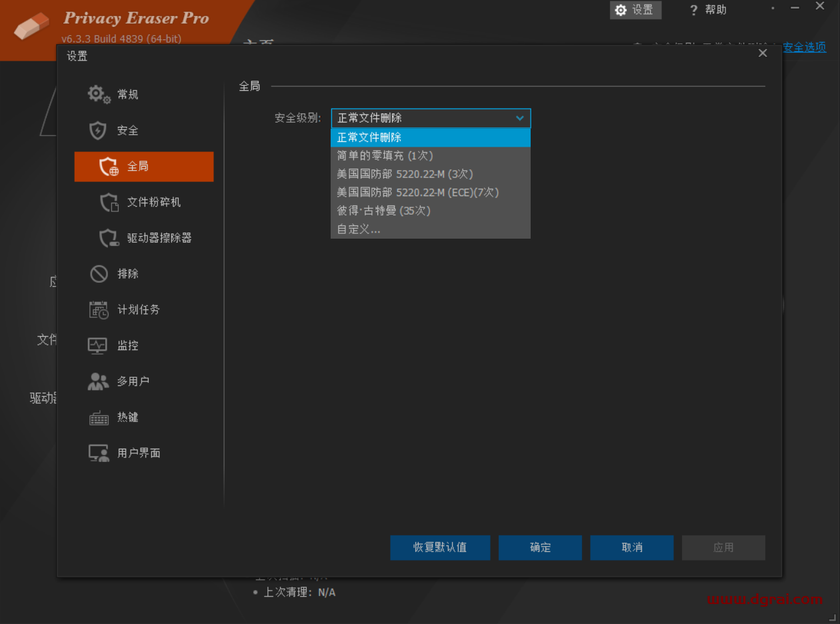Choose 正常文件删除 from the list
This screenshot has height=624, width=840.
click(431, 137)
